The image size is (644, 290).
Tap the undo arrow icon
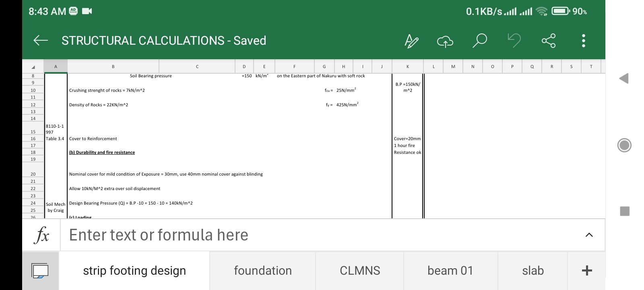pyautogui.click(x=514, y=40)
